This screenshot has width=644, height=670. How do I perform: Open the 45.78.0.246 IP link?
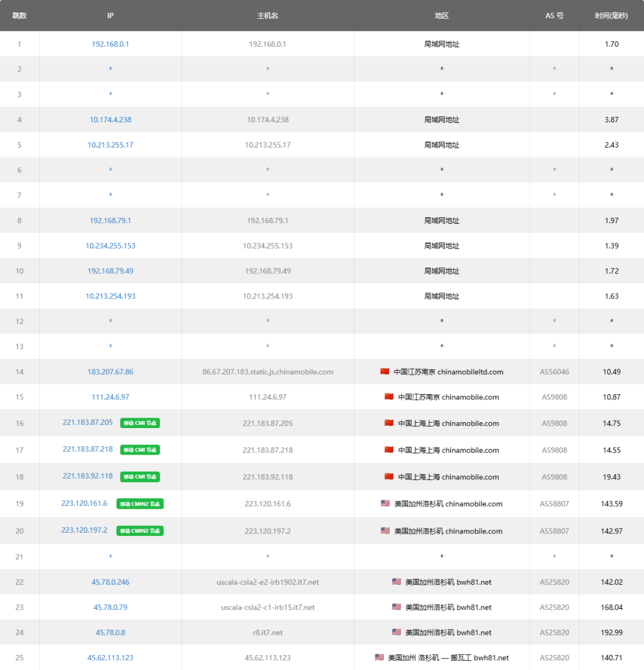tap(111, 582)
